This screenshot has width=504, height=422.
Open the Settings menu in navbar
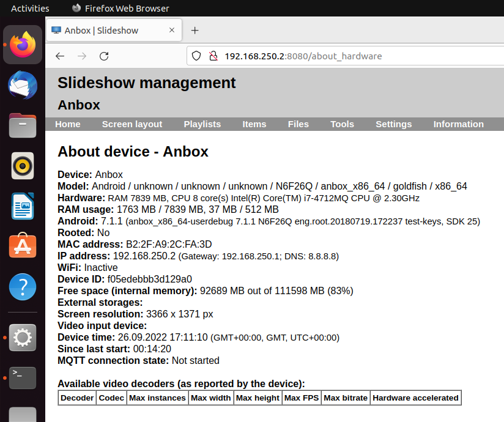(394, 124)
